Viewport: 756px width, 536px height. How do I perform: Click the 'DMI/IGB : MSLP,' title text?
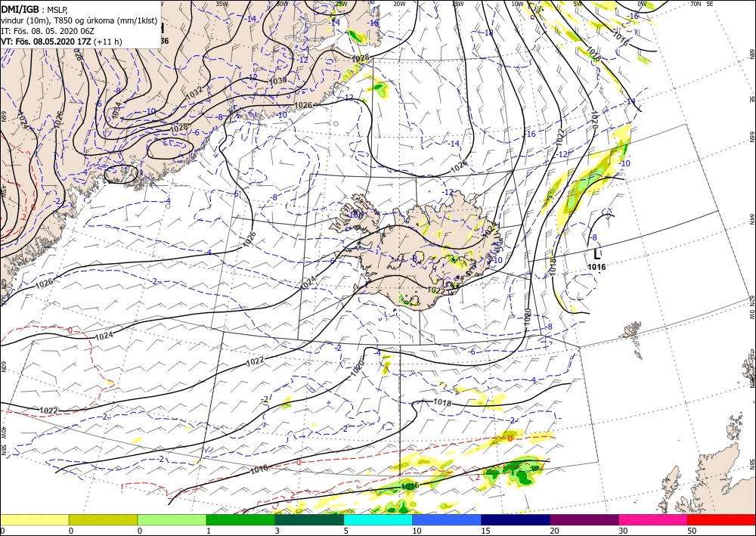[x=34, y=9]
